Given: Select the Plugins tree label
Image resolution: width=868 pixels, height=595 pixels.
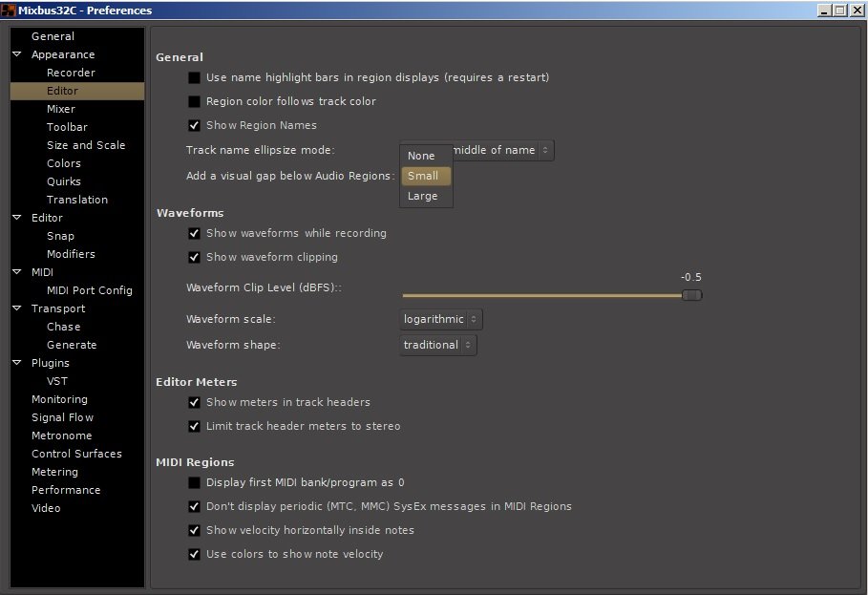Looking at the screenshot, I should [50, 363].
